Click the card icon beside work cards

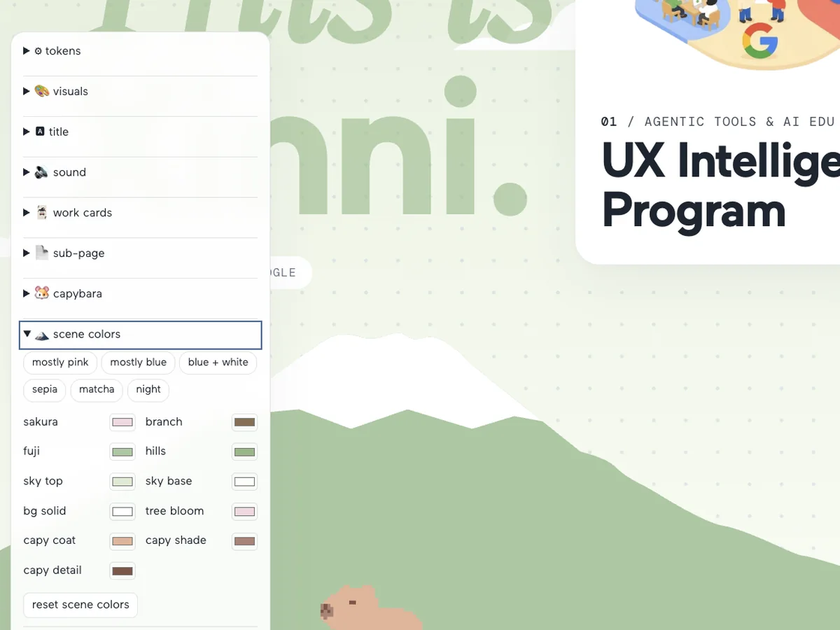pyautogui.click(x=42, y=213)
